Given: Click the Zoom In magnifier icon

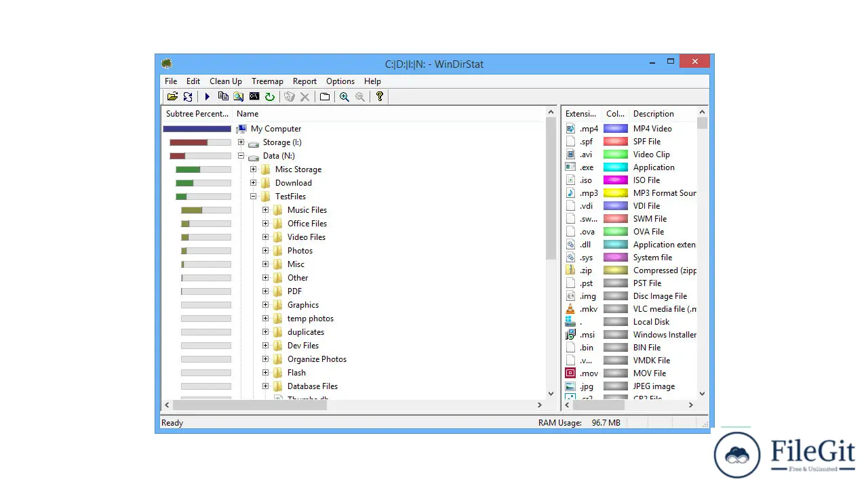Looking at the screenshot, I should (x=344, y=97).
